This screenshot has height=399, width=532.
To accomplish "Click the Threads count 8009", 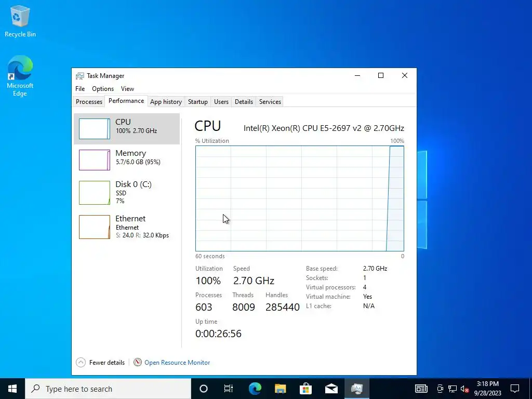I will [x=244, y=307].
